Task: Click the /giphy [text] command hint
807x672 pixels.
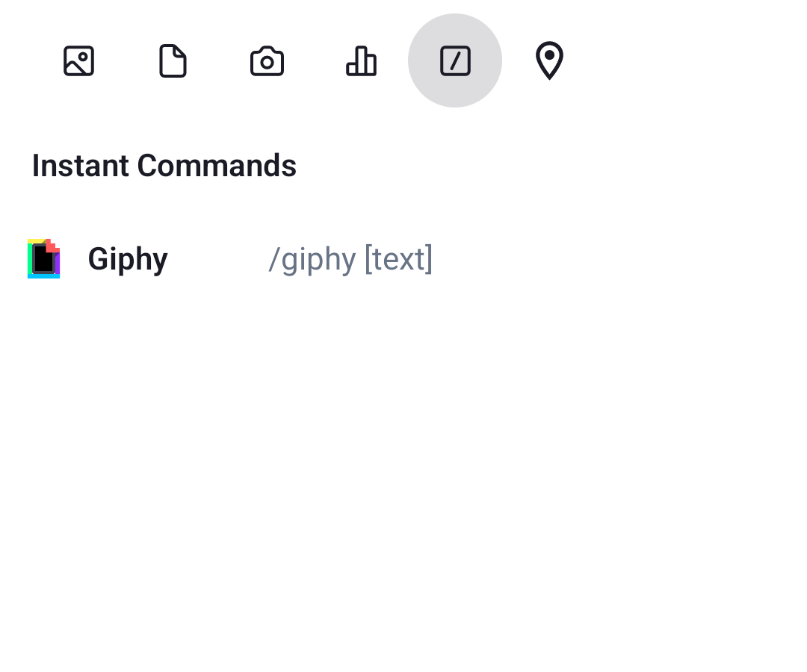Action: click(350, 258)
